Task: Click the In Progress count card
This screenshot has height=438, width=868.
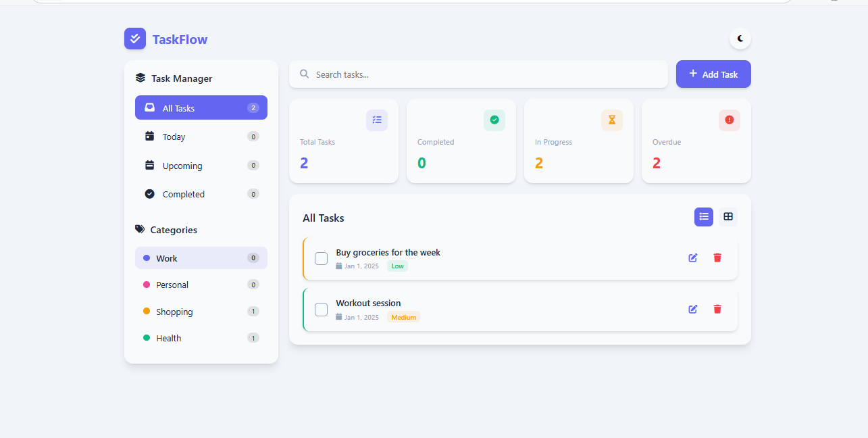Action: 579,141
